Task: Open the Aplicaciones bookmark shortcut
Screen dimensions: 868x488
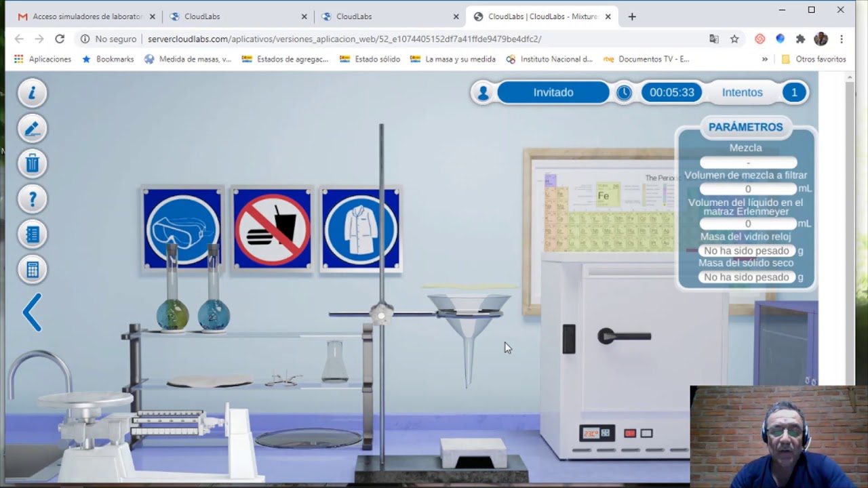Action: [42, 59]
